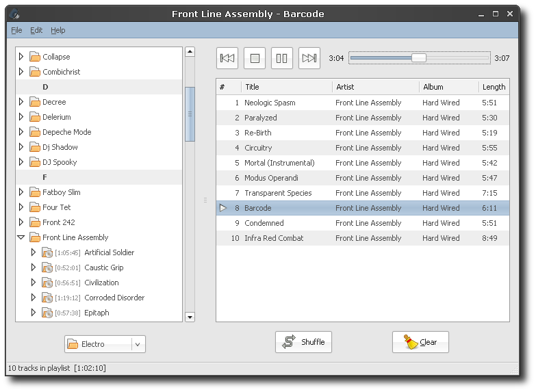Click the previous track button
Viewport: 536px width, 392px height.
[227, 58]
